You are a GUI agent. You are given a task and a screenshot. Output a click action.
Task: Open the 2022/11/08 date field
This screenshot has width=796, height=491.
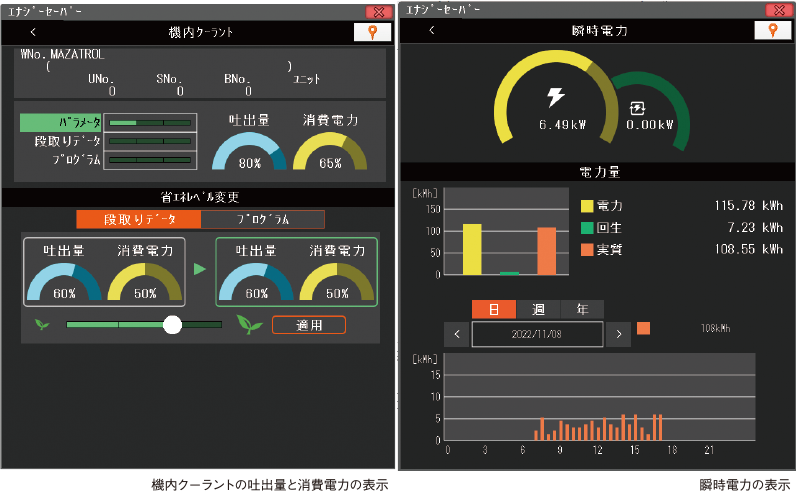(x=537, y=334)
